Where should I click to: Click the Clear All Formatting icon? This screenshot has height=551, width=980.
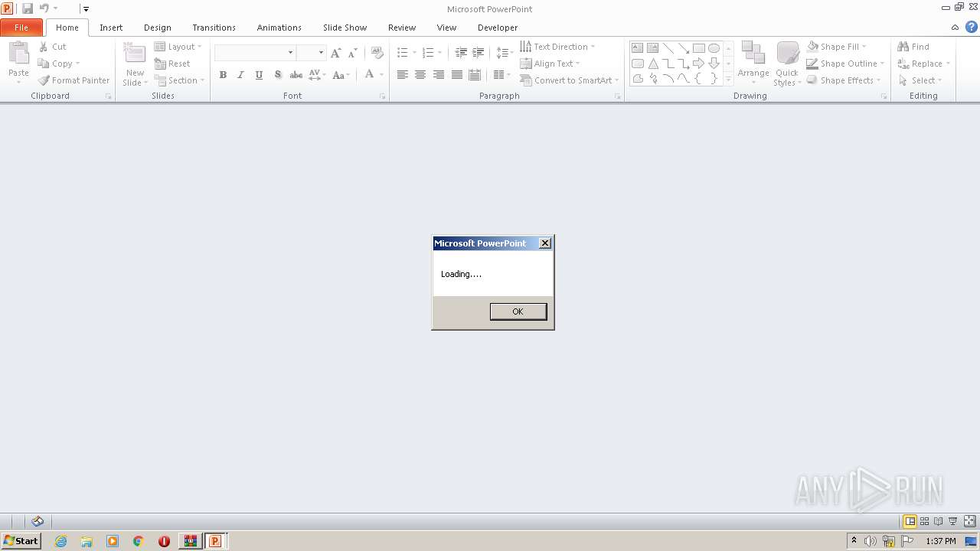point(377,53)
